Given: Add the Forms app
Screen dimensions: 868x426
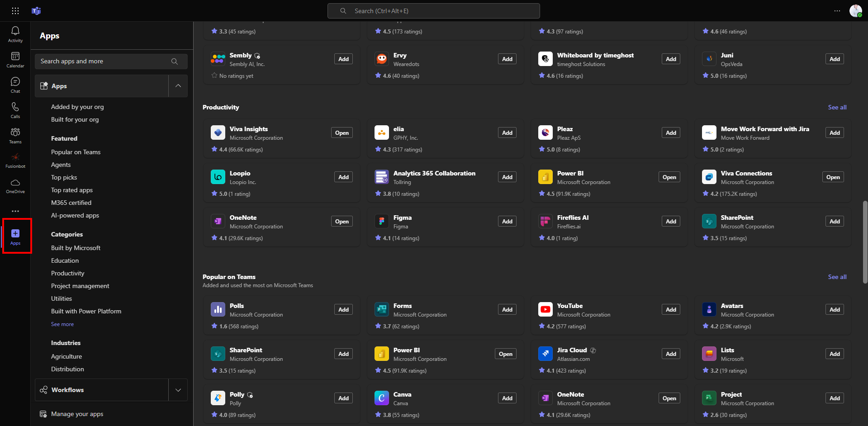Looking at the screenshot, I should tap(508, 309).
